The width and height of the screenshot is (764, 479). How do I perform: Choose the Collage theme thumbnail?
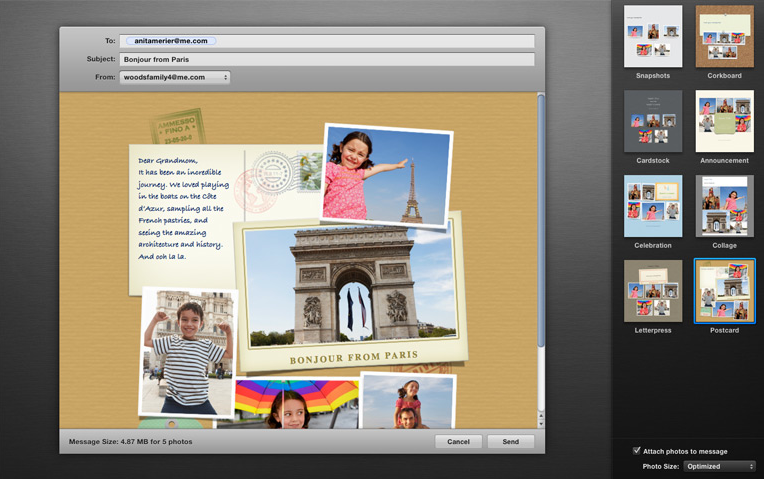click(724, 206)
